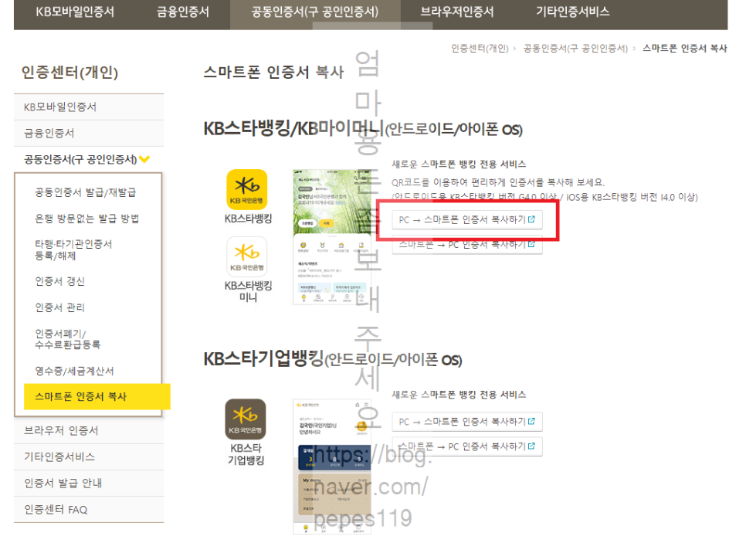
Task: Open the 기타인증서비스 top tab
Action: tap(573, 12)
